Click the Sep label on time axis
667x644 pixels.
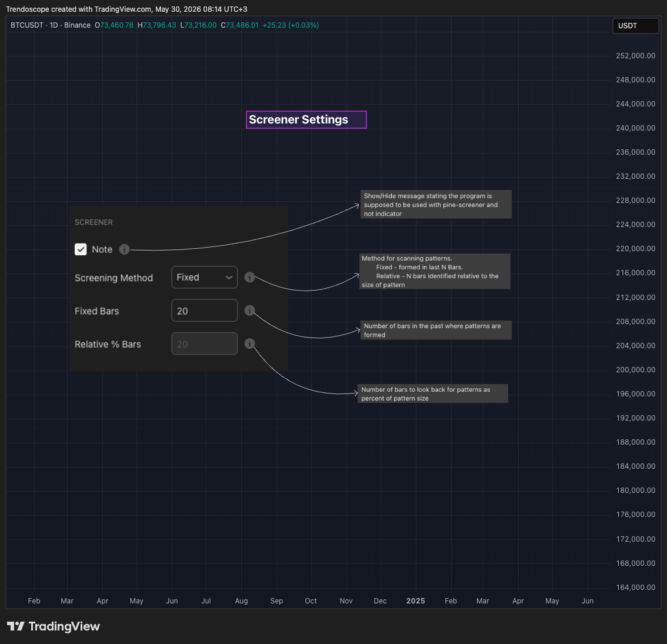[276, 600]
